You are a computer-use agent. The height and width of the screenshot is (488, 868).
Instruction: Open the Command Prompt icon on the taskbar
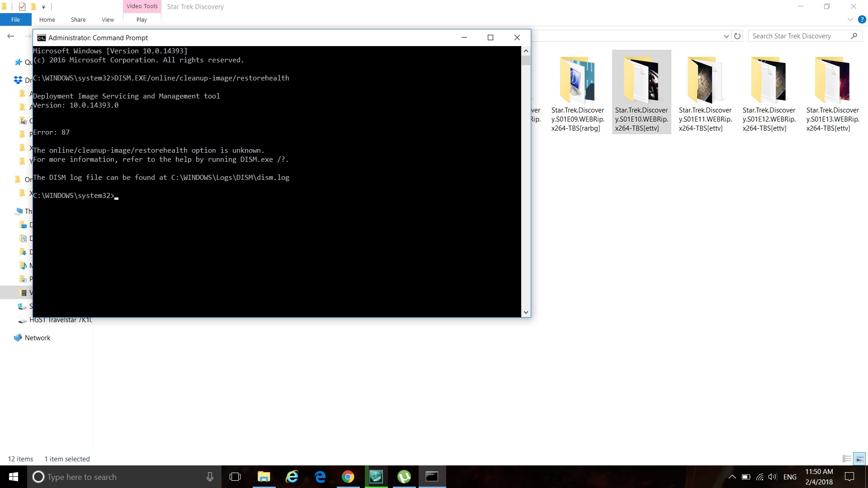pos(432,477)
